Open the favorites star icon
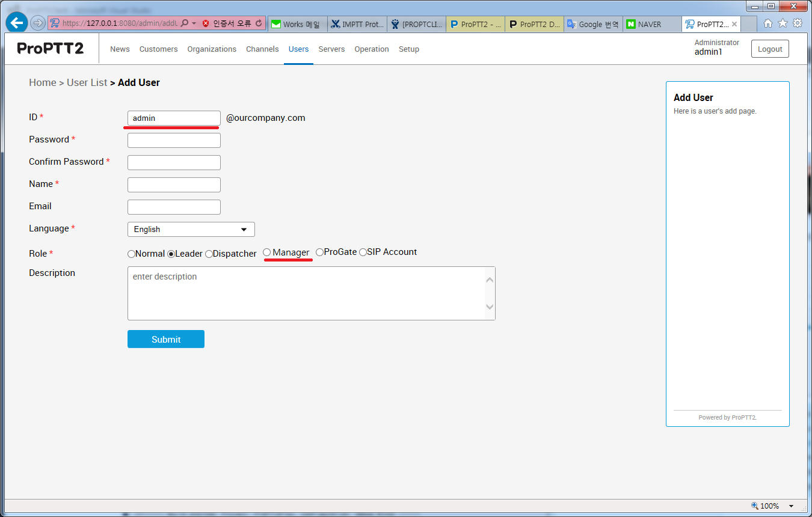The width and height of the screenshot is (812, 517). coord(783,23)
